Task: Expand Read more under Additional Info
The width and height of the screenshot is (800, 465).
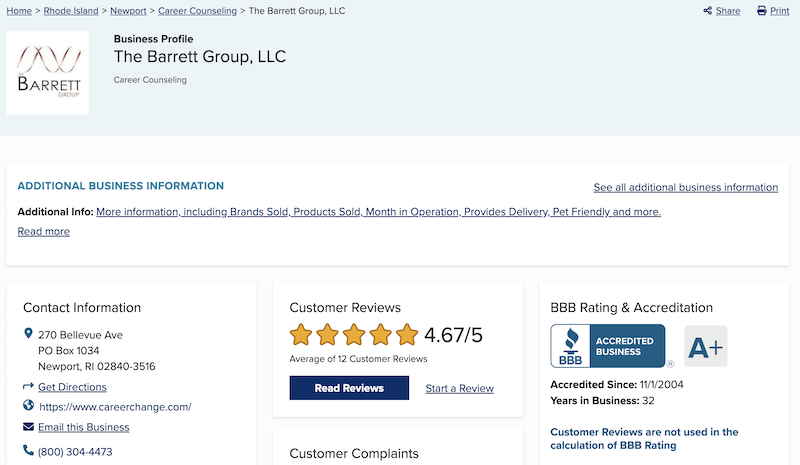Action: 43,231
